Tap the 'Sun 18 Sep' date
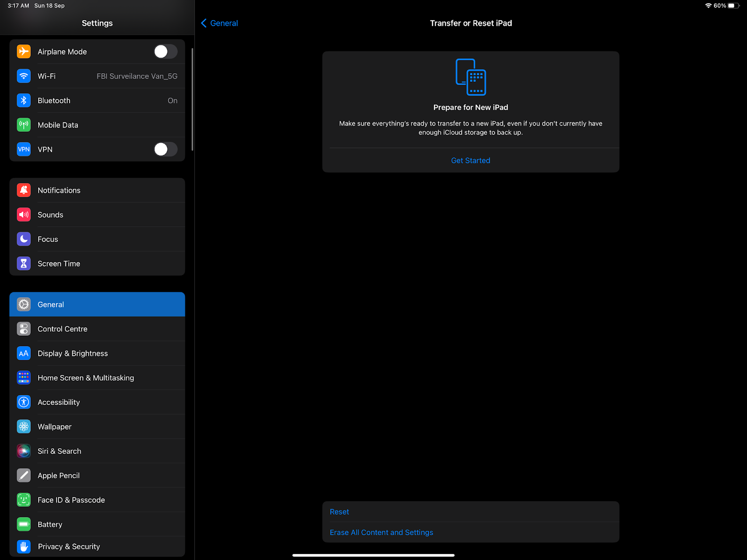 pyautogui.click(x=49, y=6)
